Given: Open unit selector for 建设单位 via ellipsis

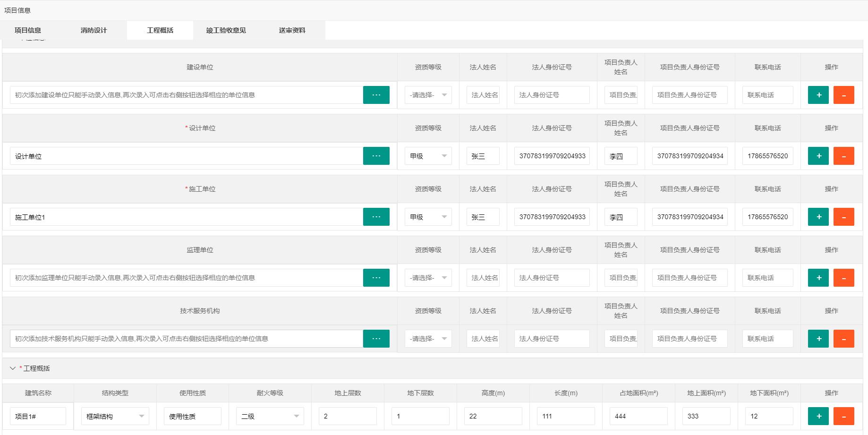Looking at the screenshot, I should (376, 94).
